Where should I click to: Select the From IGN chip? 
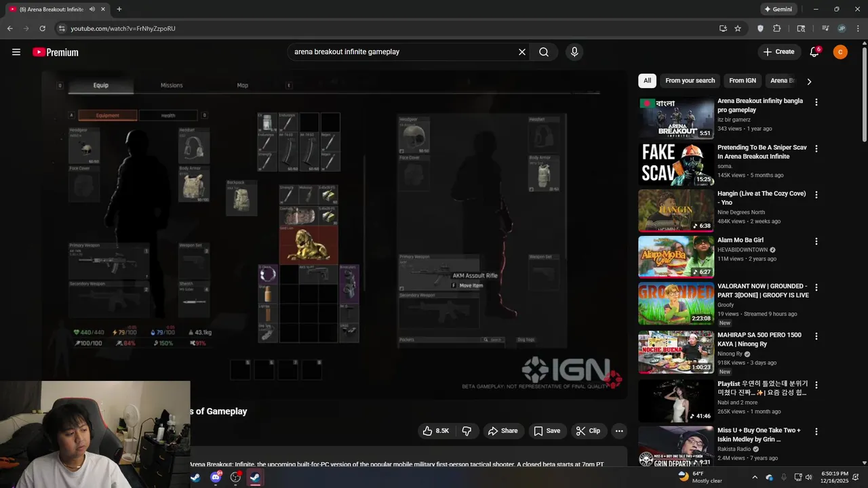click(x=743, y=81)
